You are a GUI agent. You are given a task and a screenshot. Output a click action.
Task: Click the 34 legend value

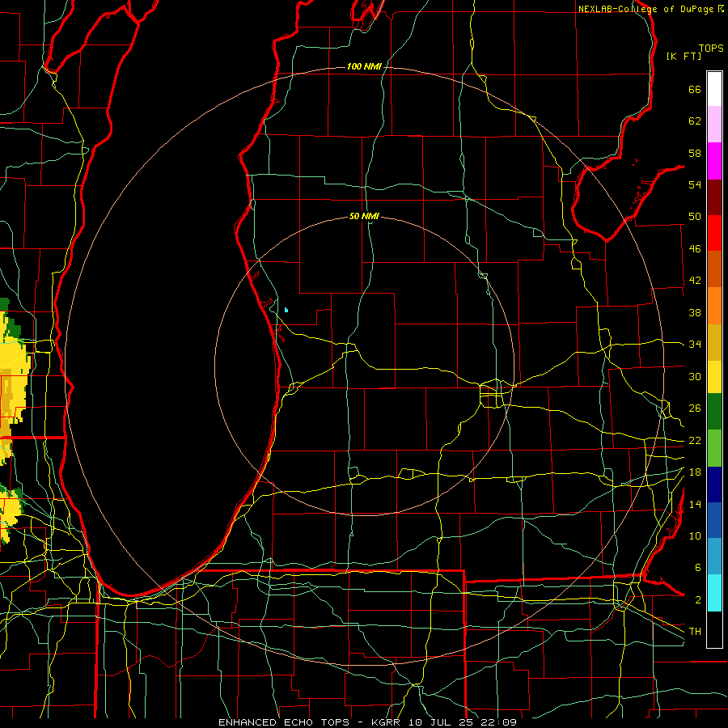click(x=695, y=345)
